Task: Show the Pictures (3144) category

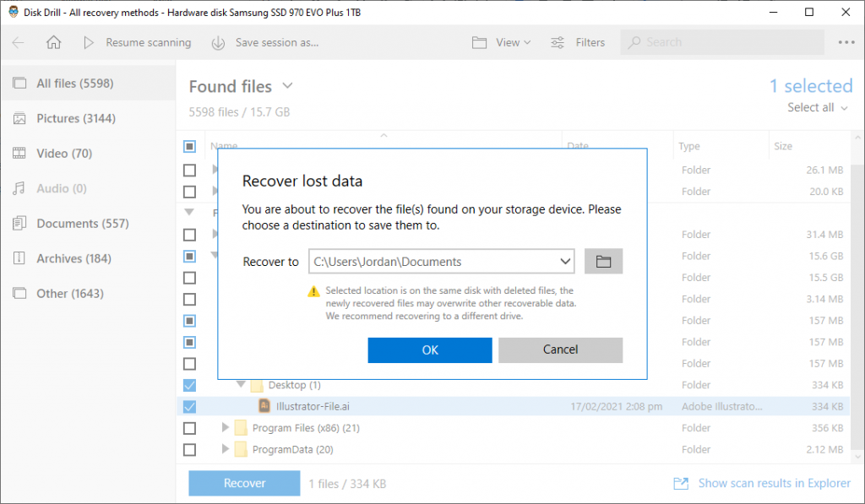Action: point(75,118)
